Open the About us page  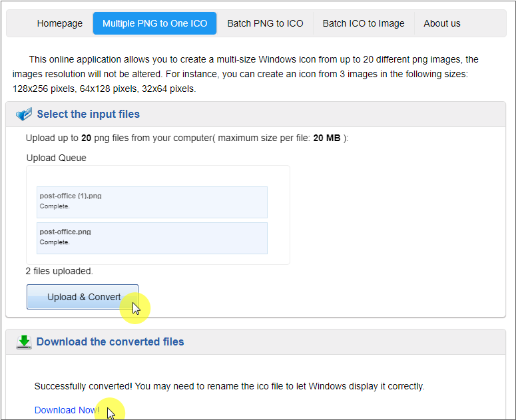(x=442, y=23)
